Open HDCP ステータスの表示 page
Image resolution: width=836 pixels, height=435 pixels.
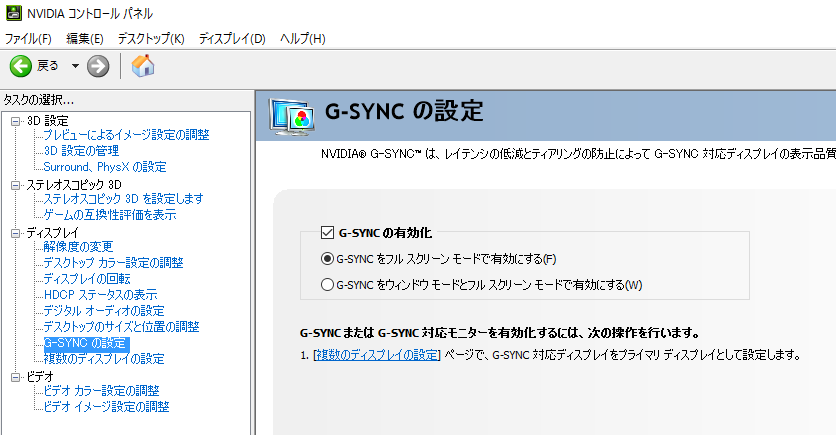pos(101,295)
